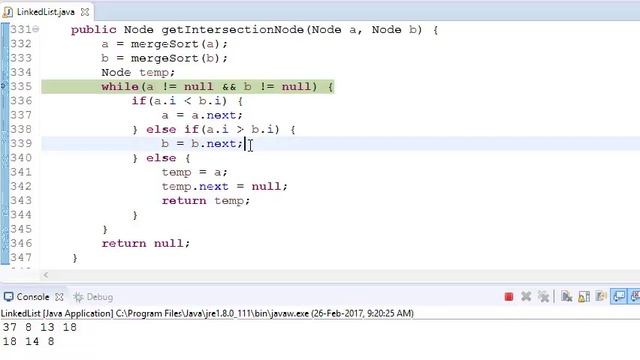Click console output line '18 14 8'
The height and width of the screenshot is (360, 640).
29,341
